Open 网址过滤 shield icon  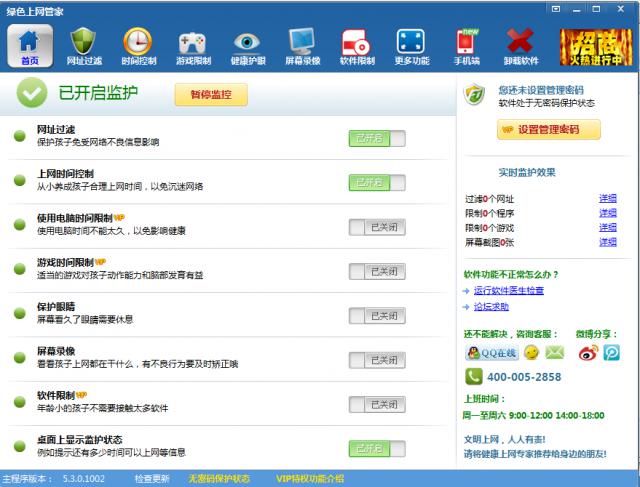84,46
